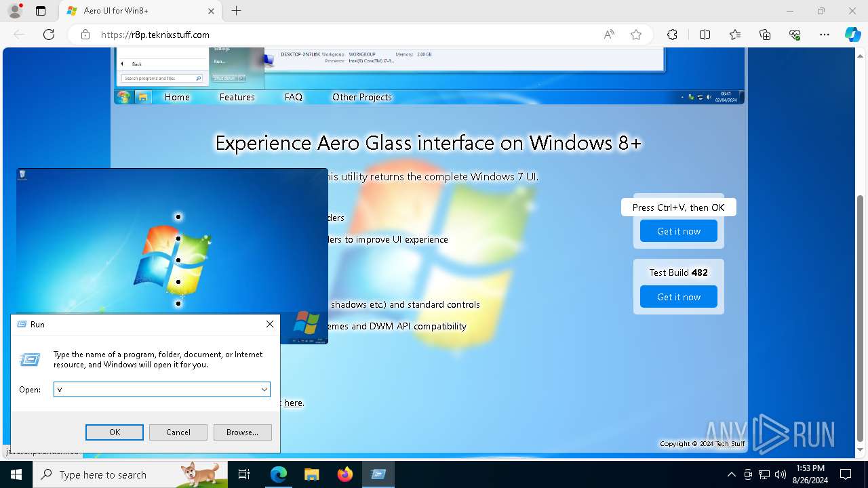Add this page to favorites
This screenshot has height=488, width=868.
click(636, 35)
